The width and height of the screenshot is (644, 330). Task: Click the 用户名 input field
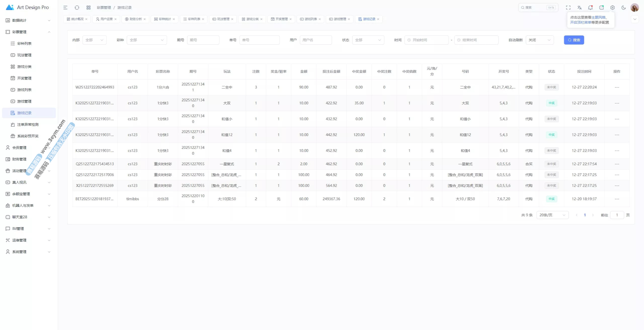pyautogui.click(x=316, y=40)
